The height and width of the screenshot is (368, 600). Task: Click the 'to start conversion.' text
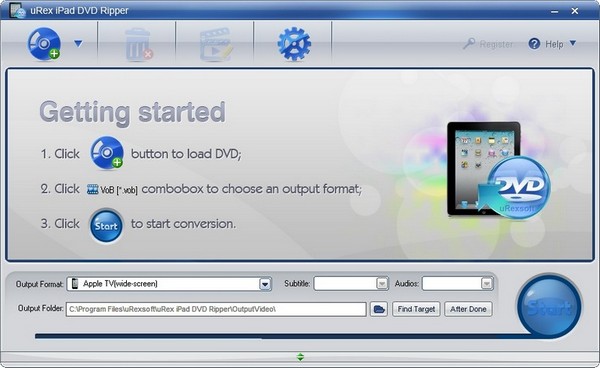point(183,224)
